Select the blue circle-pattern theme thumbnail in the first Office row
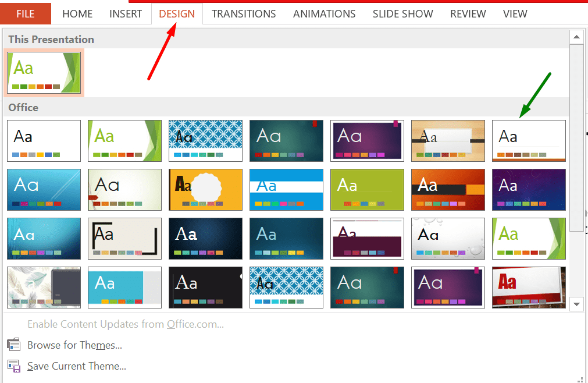 point(205,141)
